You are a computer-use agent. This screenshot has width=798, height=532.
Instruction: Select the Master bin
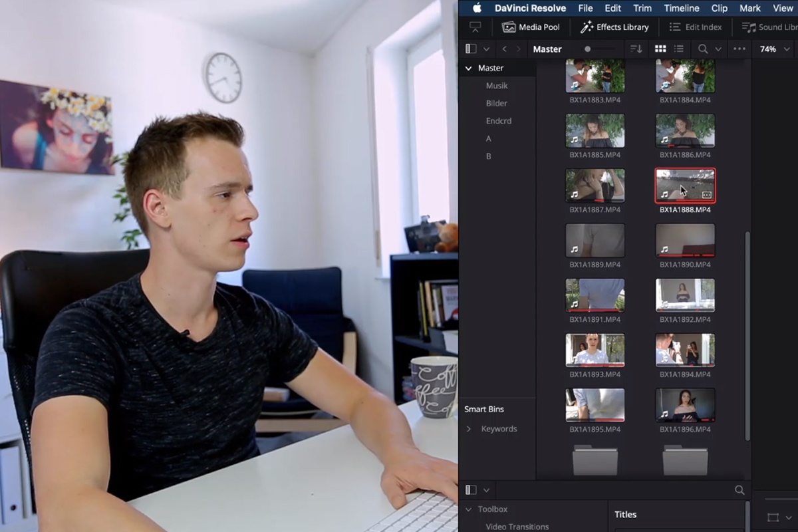click(x=491, y=68)
